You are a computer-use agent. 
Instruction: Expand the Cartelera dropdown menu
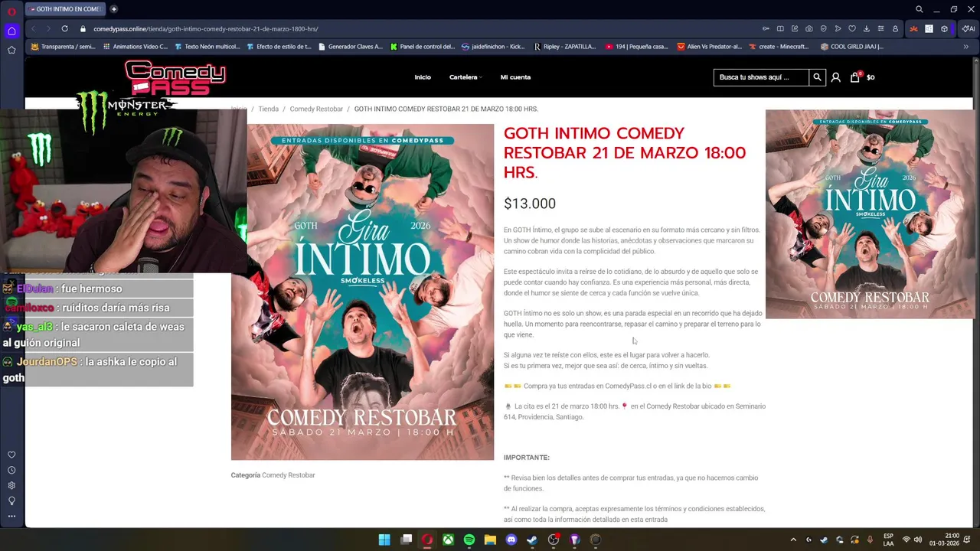coord(465,77)
